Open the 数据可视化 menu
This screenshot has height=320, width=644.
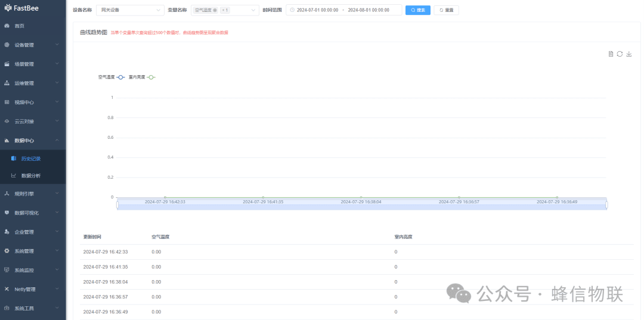(33, 213)
